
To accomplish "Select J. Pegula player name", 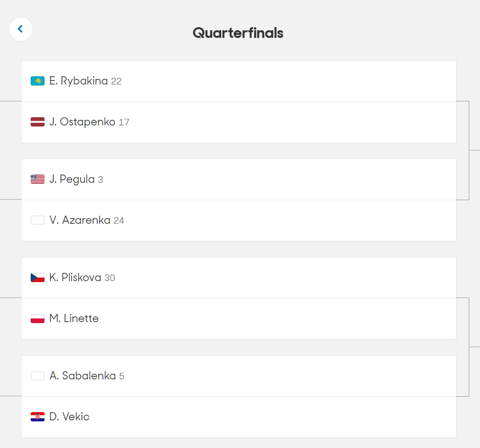I will (72, 179).
